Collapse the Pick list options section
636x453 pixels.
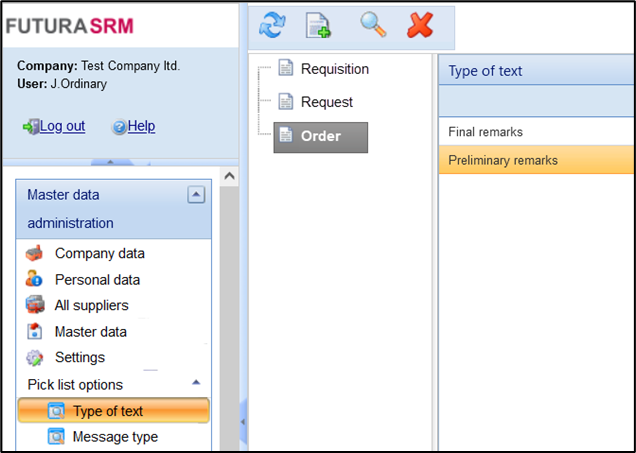point(196,383)
